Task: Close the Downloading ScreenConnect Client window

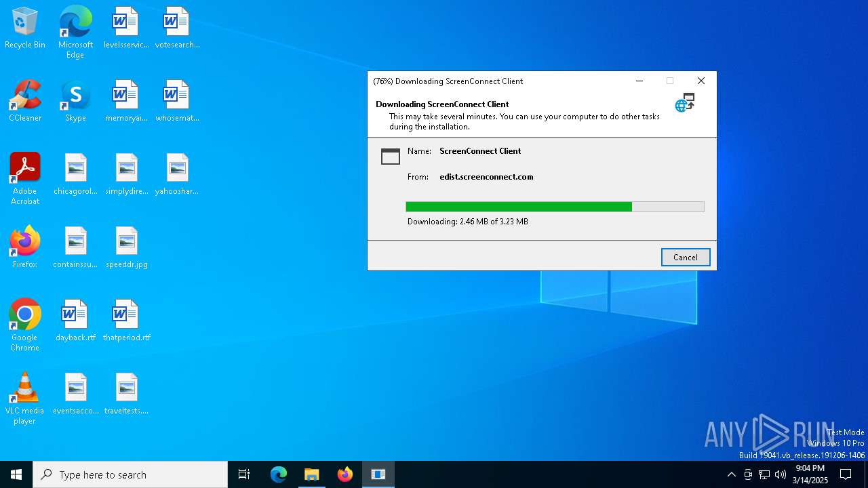Action: click(701, 81)
